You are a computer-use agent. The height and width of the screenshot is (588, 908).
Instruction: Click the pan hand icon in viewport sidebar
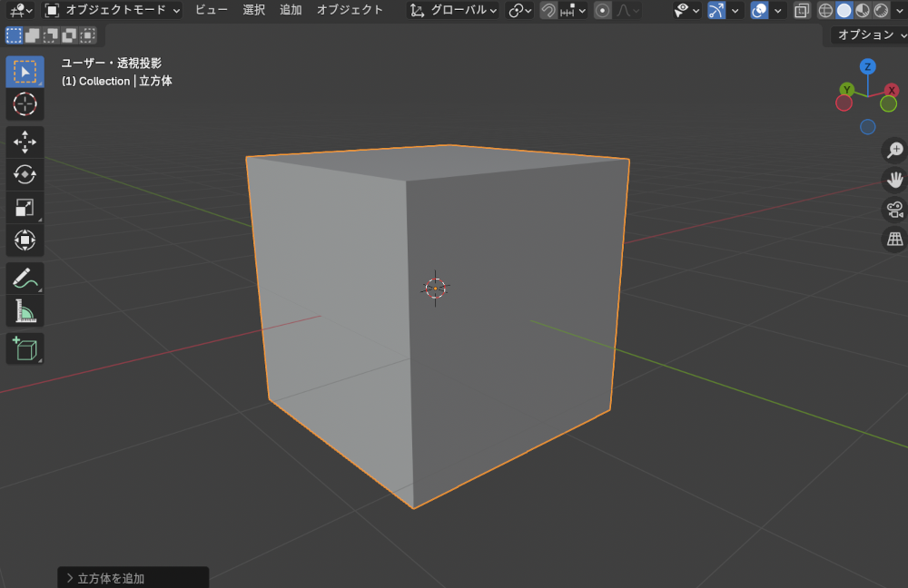pyautogui.click(x=893, y=181)
